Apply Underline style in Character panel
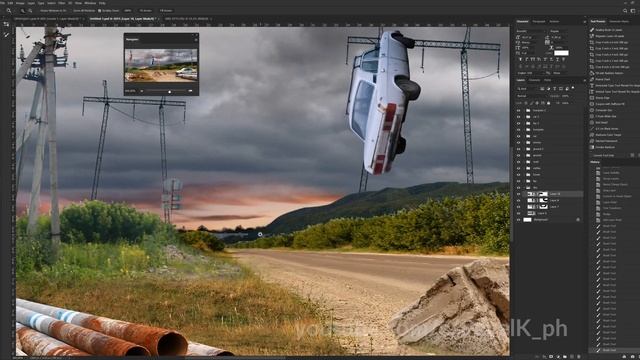The image size is (640, 360). pos(558,60)
